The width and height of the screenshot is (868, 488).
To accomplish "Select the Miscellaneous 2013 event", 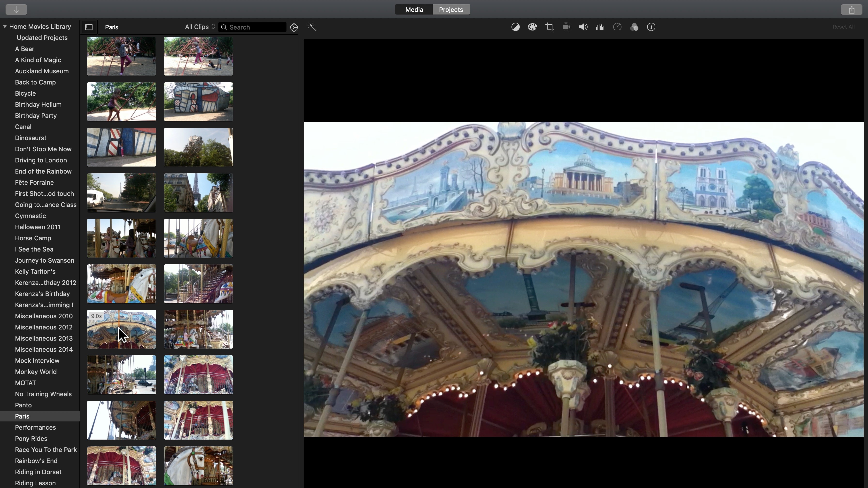I will point(44,338).
